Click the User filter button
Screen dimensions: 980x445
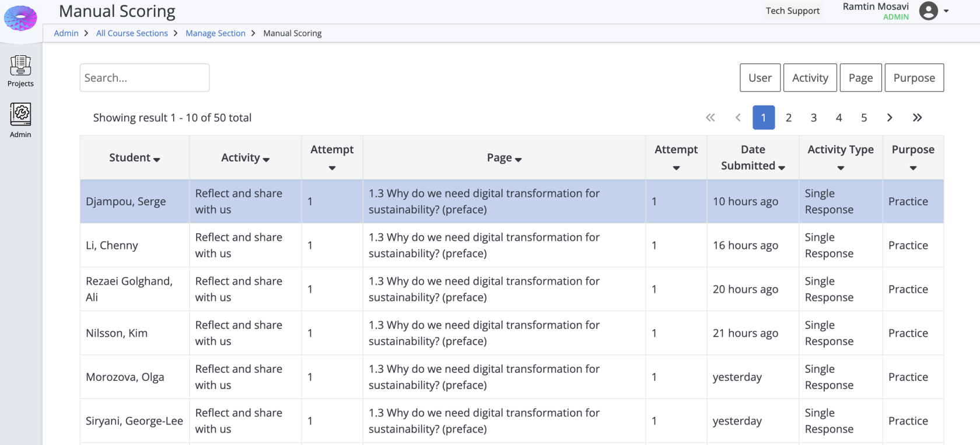click(760, 78)
